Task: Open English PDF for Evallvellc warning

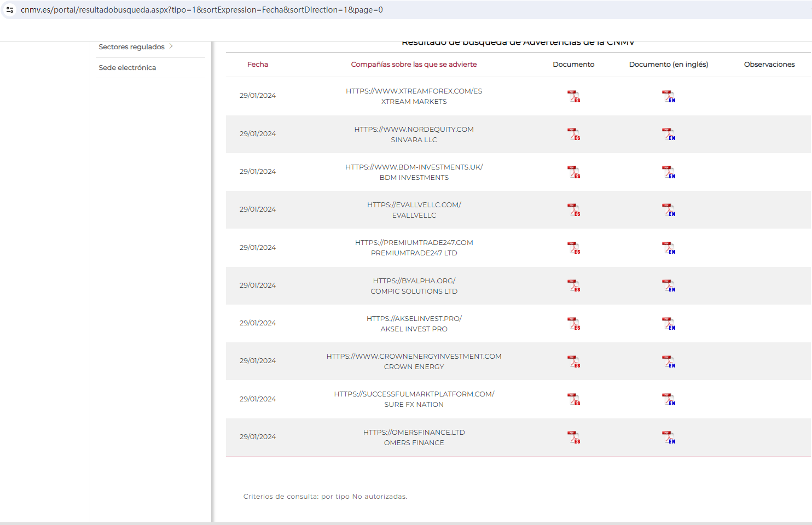Action: [668, 210]
